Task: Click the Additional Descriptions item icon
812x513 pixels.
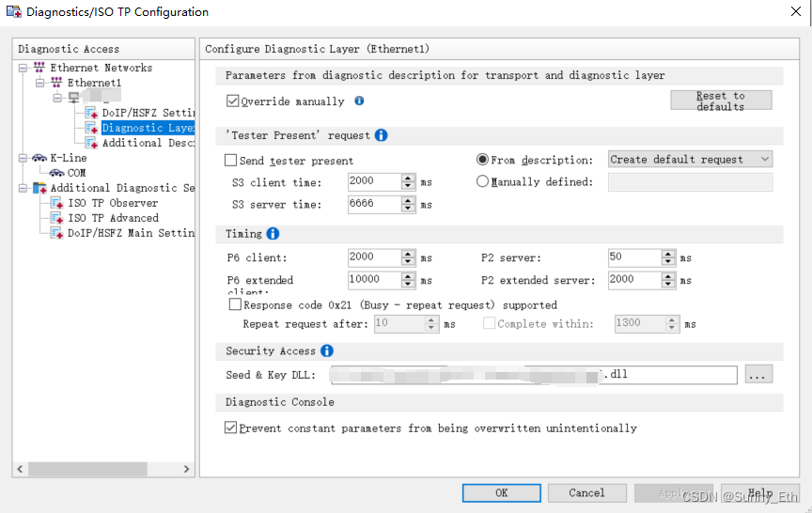Action: (92, 143)
